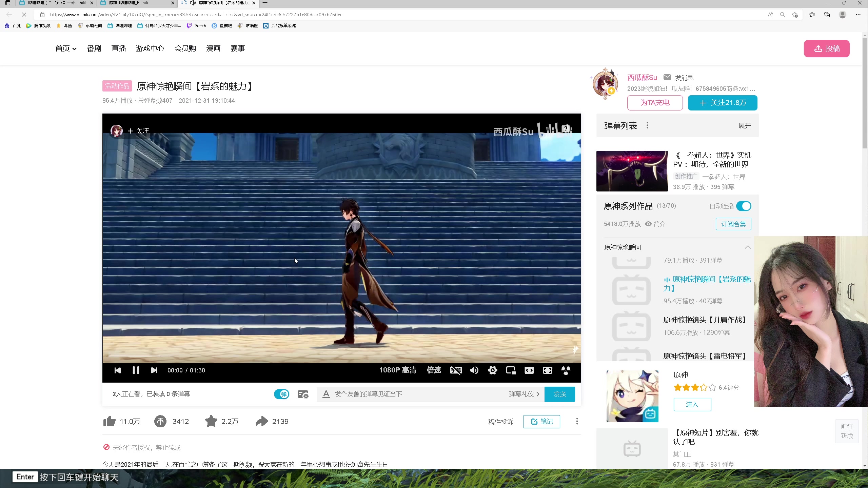Viewport: 868px width, 488px height.
Task: Add the video to favorites
Action: point(211,421)
